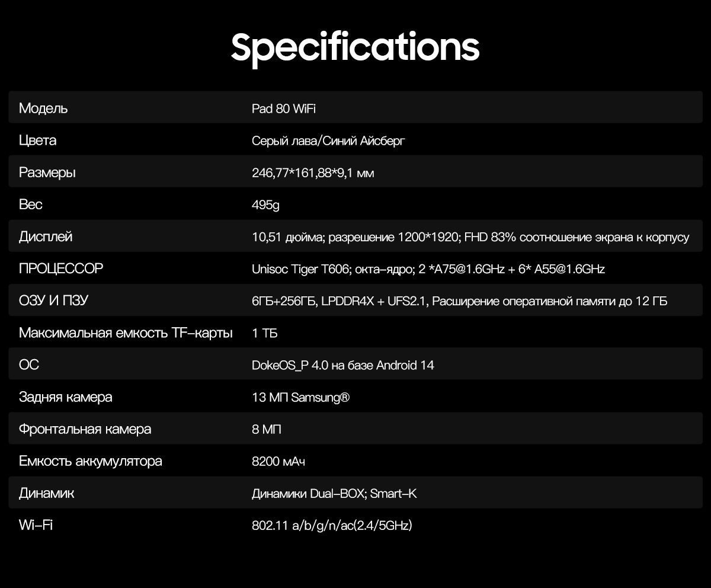Select the Pad 80 WiFi model value
This screenshot has height=588, width=711.
288,108
